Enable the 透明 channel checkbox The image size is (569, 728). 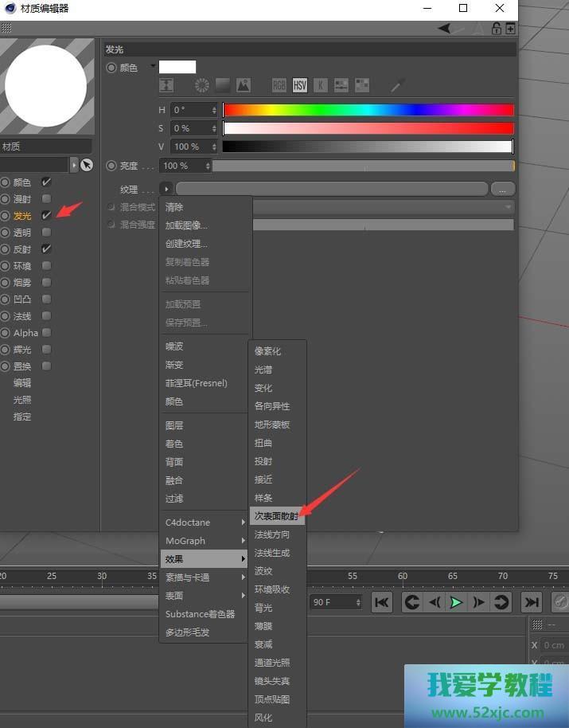[46, 233]
